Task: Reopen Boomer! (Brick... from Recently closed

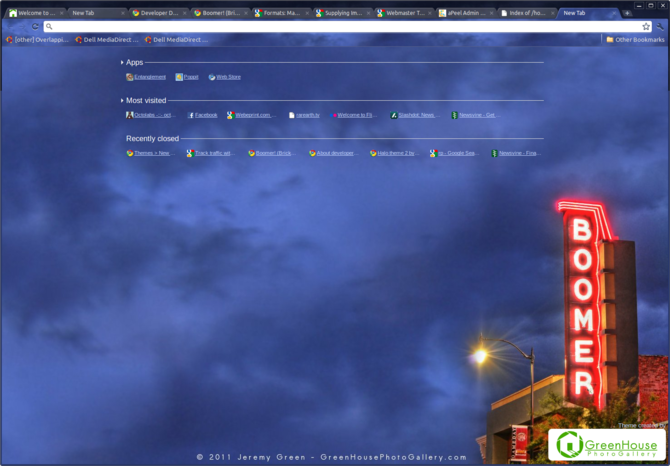Action: pos(272,153)
